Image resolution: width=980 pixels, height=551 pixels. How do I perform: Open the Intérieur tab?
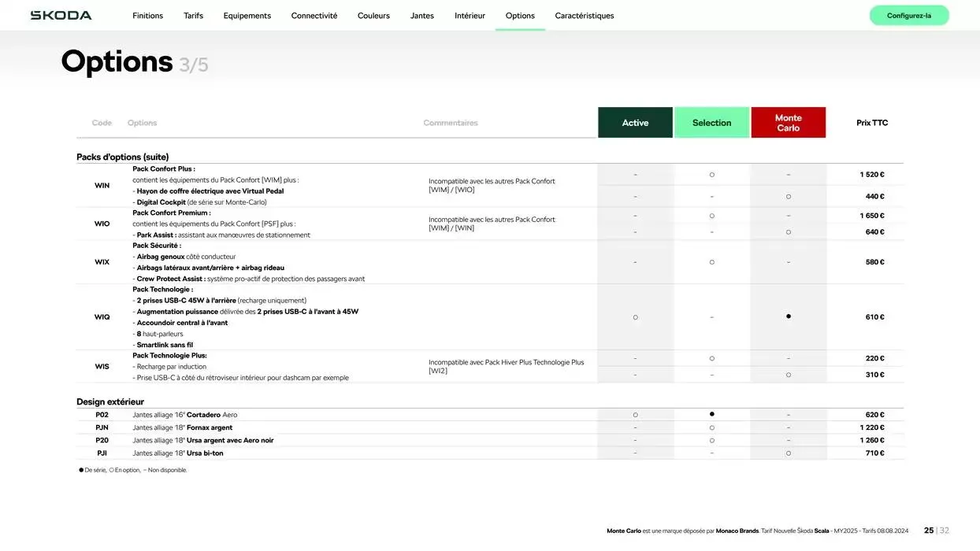(x=470, y=16)
